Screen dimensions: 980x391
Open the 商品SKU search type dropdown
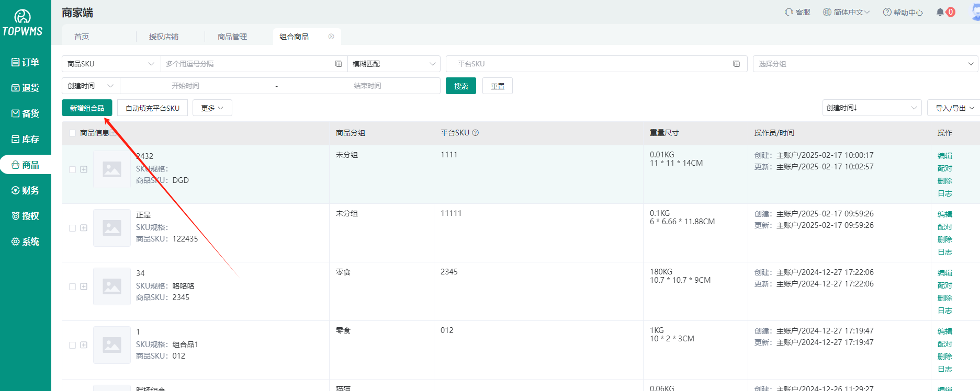coord(111,64)
